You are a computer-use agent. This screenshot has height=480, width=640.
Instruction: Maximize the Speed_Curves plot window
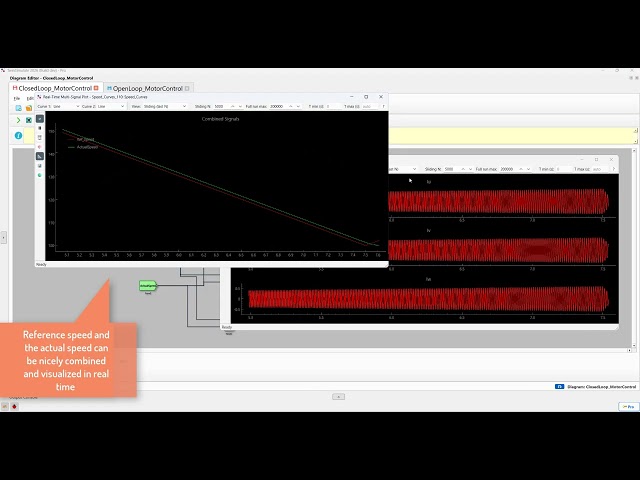366,97
